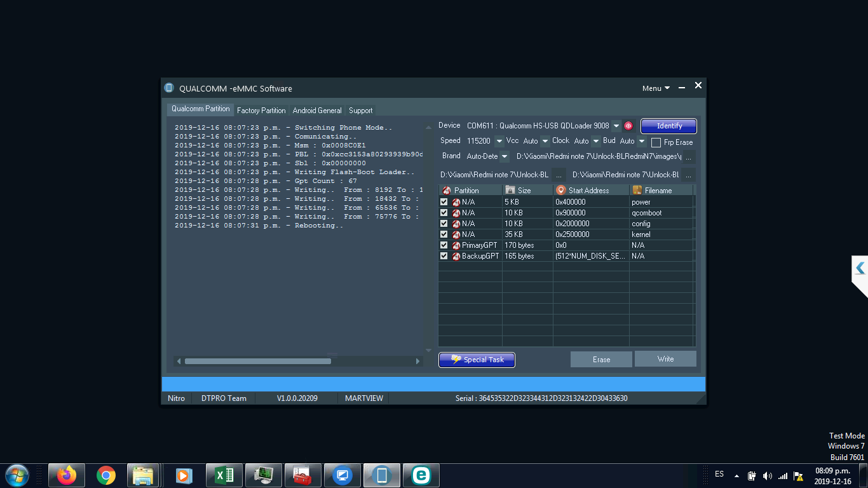Click the red refresh ports icon beside Device

pos(628,126)
